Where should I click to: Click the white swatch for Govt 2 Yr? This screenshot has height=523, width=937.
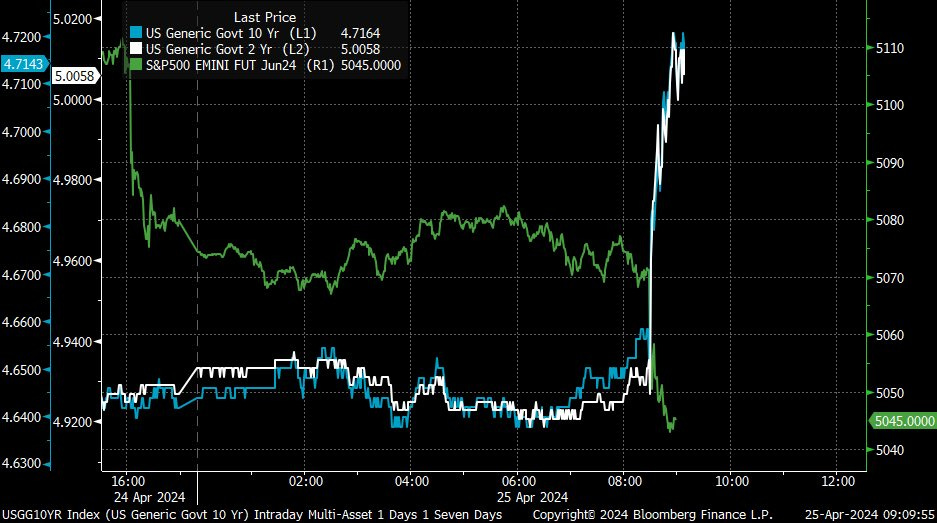tap(137, 49)
